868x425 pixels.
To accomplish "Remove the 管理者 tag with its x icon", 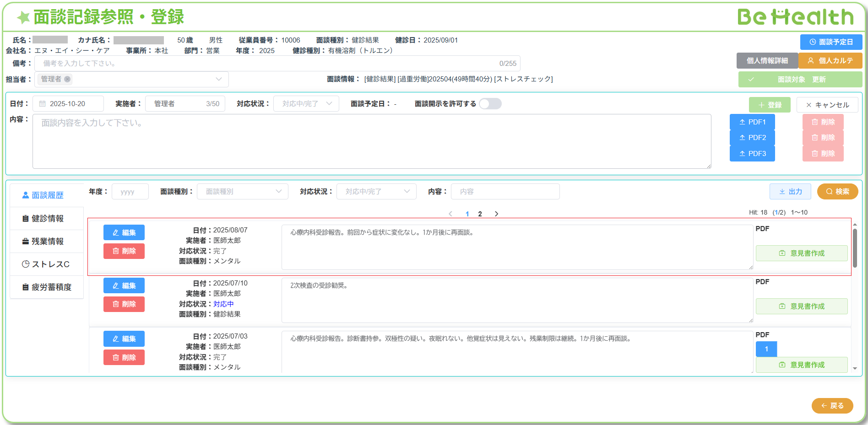I will tap(67, 79).
